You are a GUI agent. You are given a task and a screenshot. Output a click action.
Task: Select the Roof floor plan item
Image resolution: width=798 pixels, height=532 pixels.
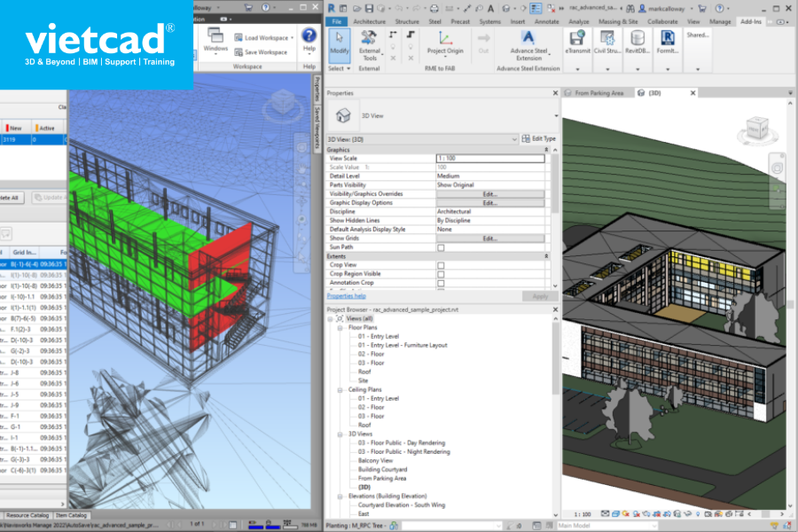click(364, 372)
